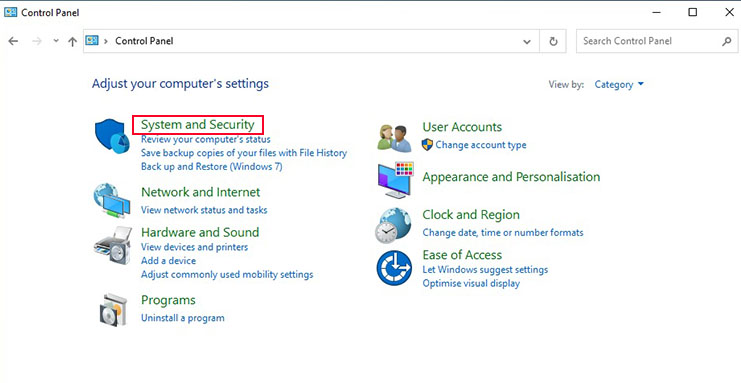The width and height of the screenshot is (741, 383).
Task: Click Control Panel text in address bar
Action: [x=144, y=41]
